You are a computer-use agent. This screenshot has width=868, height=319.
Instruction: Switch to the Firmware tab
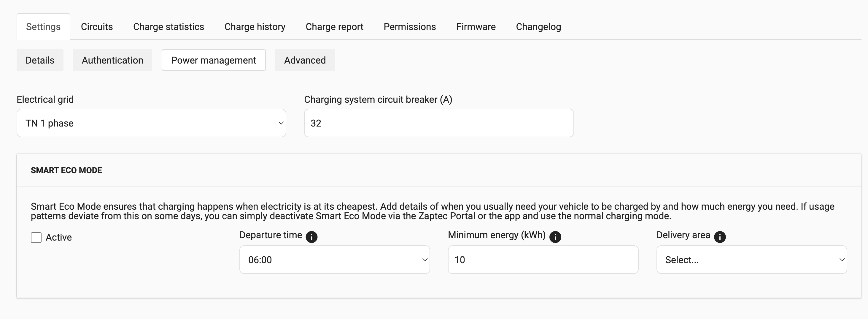point(476,27)
